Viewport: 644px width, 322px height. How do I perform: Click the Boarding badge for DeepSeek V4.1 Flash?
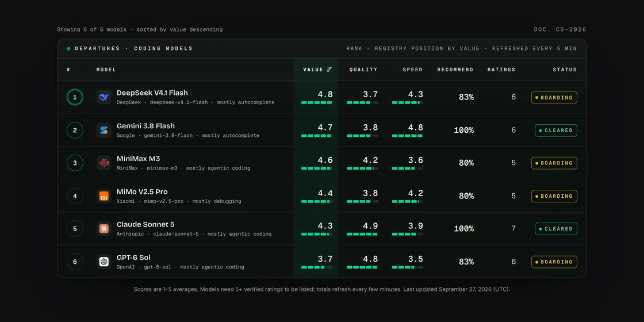[554, 97]
